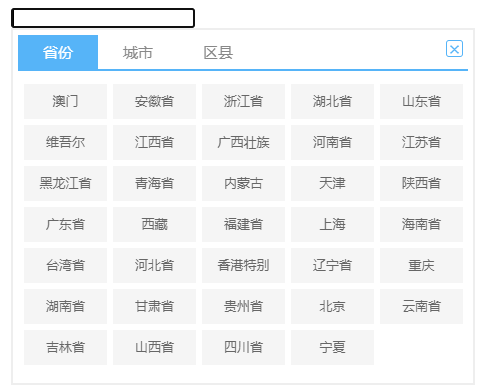
Task: Pick 江西省
Action: [154, 142]
